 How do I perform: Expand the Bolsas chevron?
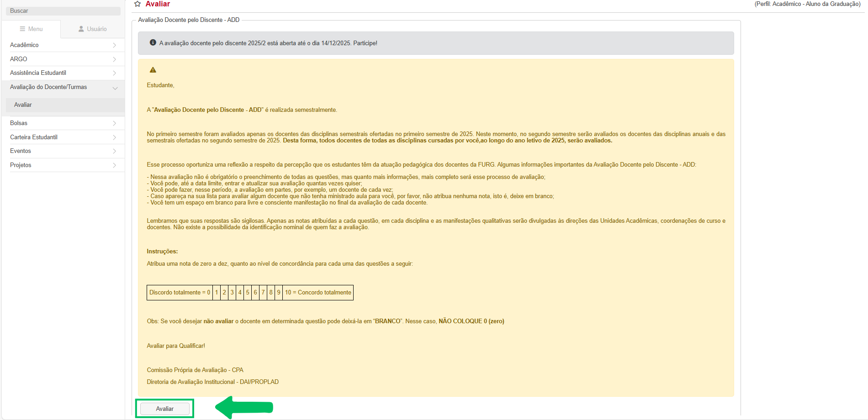pyautogui.click(x=114, y=123)
